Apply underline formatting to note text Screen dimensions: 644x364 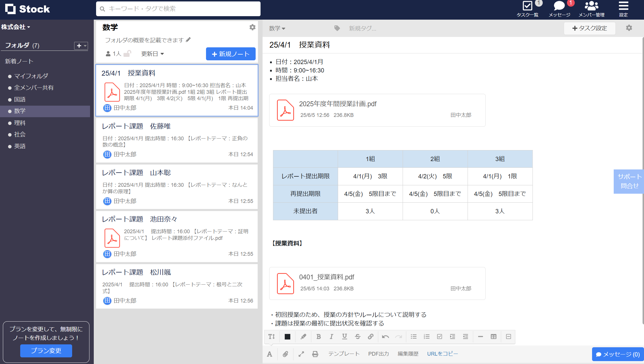click(x=344, y=337)
